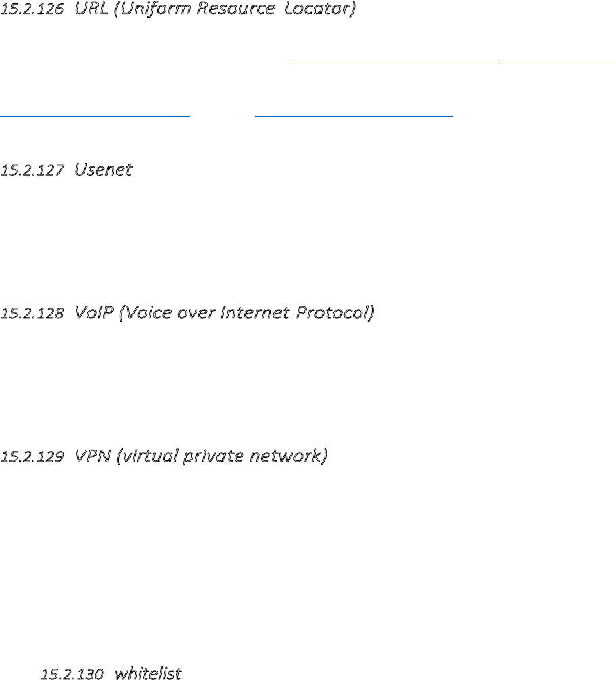Open the short underlined link at the right edge
Viewport: 616px width, 680px height.
[x=560, y=60]
